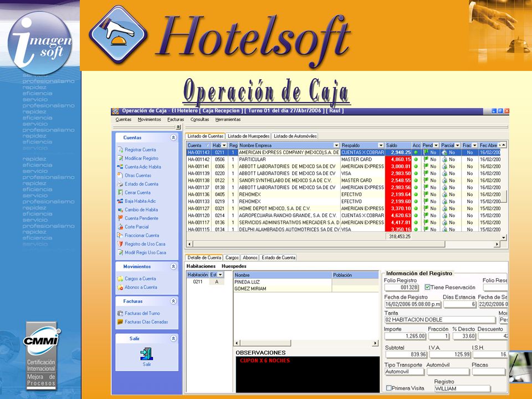Image resolution: width=532 pixels, height=399 pixels.
Task: Click the green Acc dot in row HA-001142
Action: pyautogui.click(x=416, y=159)
